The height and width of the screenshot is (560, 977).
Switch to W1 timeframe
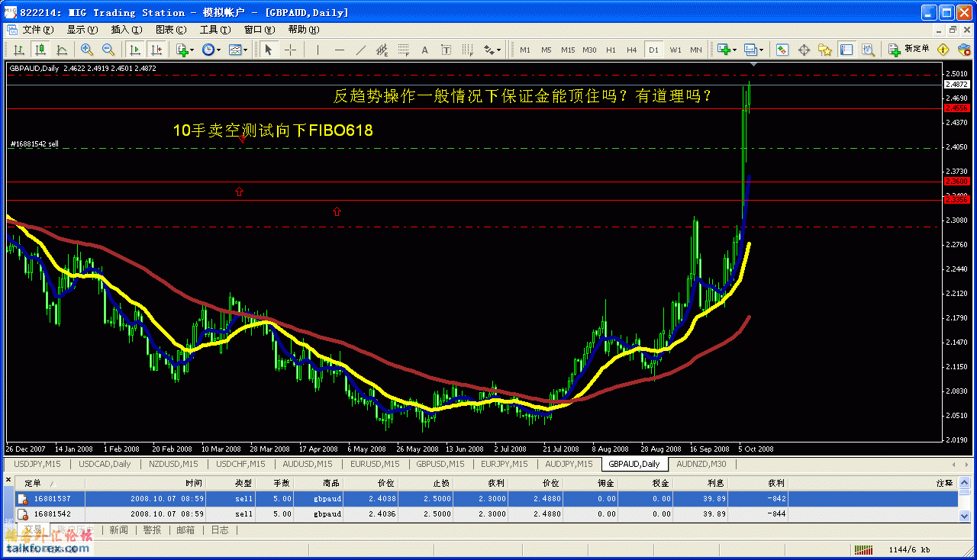676,50
